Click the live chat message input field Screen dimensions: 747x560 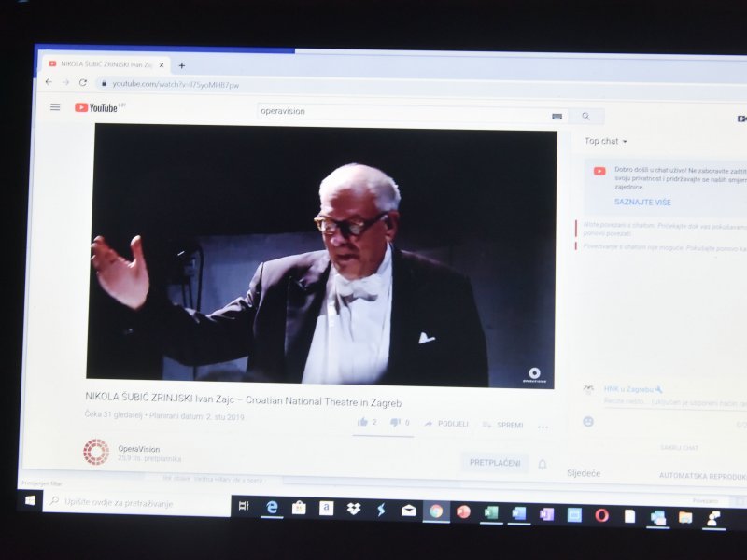(x=674, y=402)
